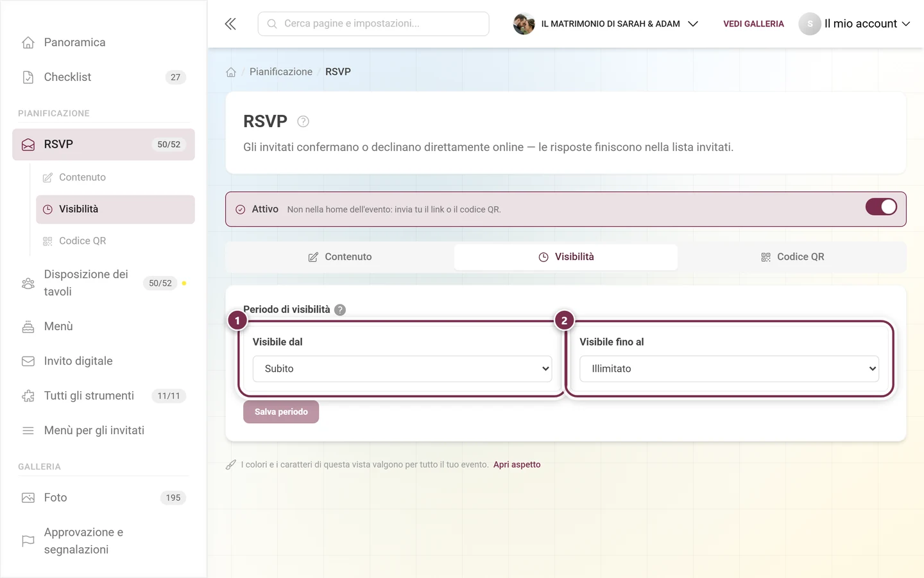Click the search magnifier icon

click(272, 24)
